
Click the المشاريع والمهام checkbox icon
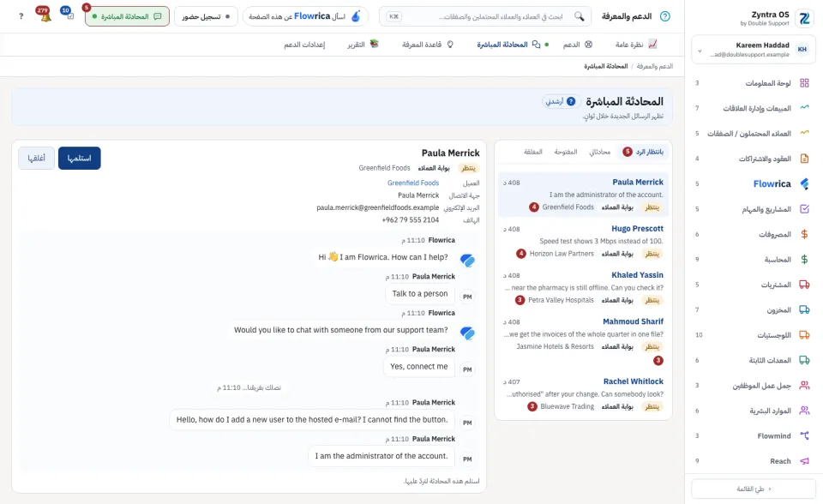click(804, 209)
